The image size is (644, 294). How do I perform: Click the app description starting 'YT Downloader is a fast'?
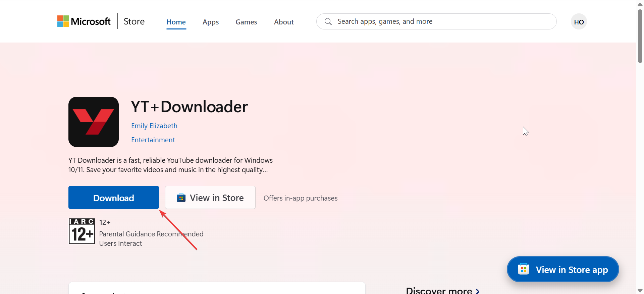pos(171,165)
